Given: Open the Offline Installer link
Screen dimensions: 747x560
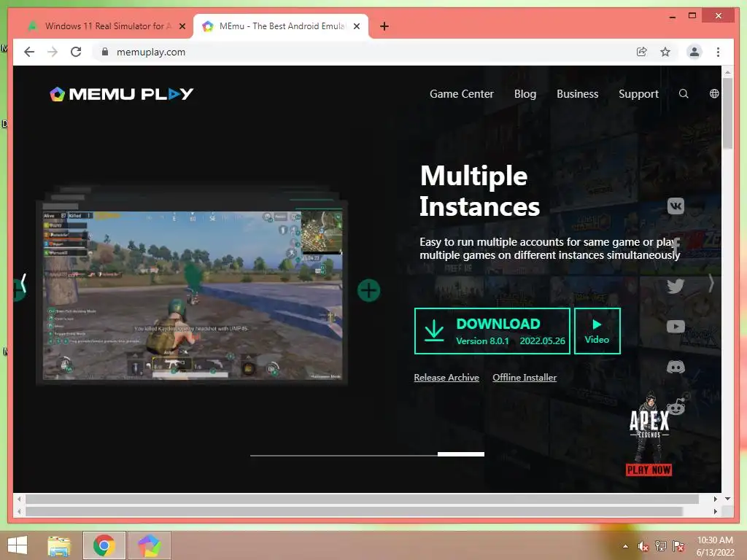Looking at the screenshot, I should [525, 377].
